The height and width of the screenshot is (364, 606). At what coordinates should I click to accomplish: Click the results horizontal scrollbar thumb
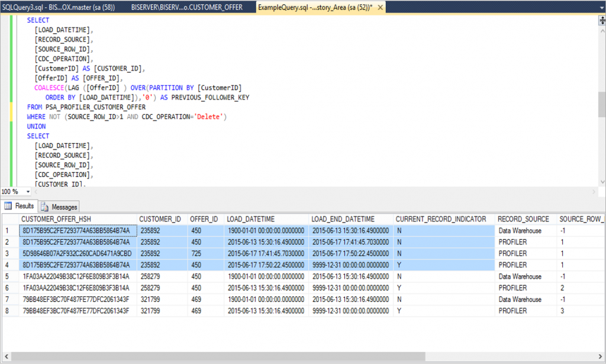[218, 356]
